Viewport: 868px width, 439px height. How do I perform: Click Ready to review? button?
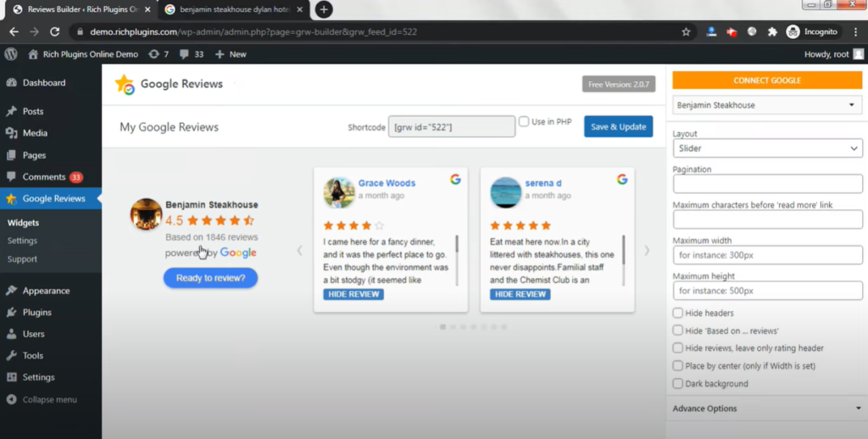point(210,278)
